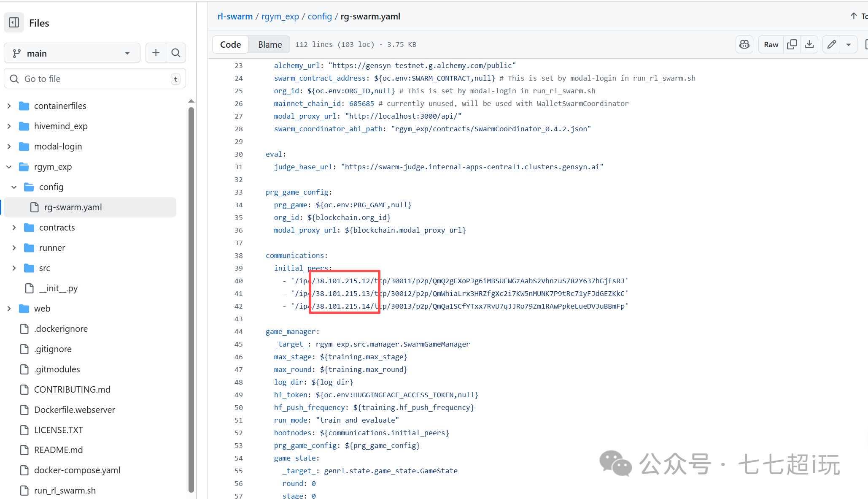
Task: Open rl-swarm breadcrumb link
Action: [x=235, y=16]
